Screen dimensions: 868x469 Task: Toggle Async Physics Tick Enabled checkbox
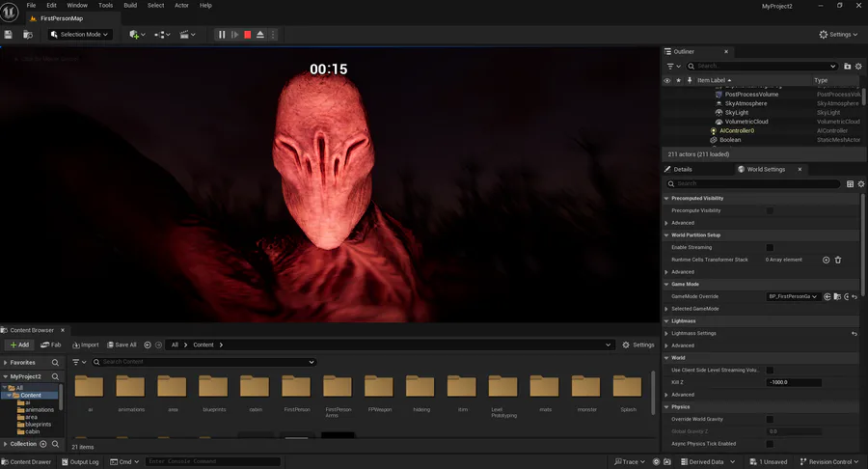click(x=770, y=444)
